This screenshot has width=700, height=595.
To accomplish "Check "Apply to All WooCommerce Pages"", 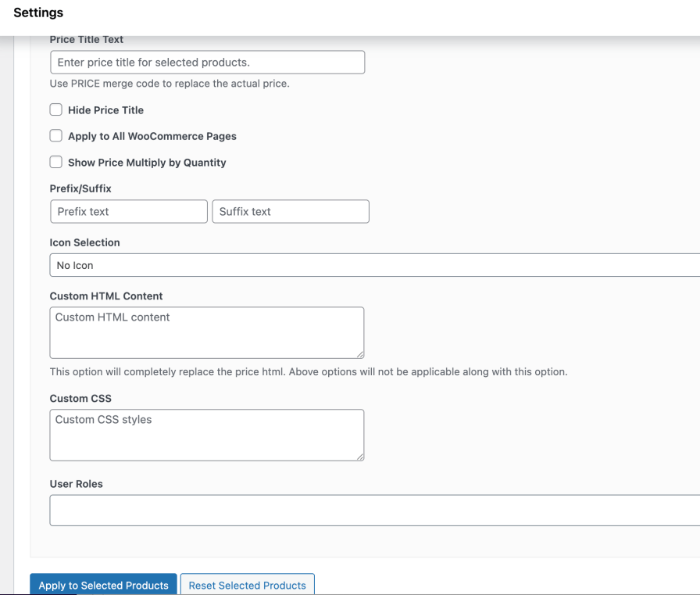I will pyautogui.click(x=55, y=135).
